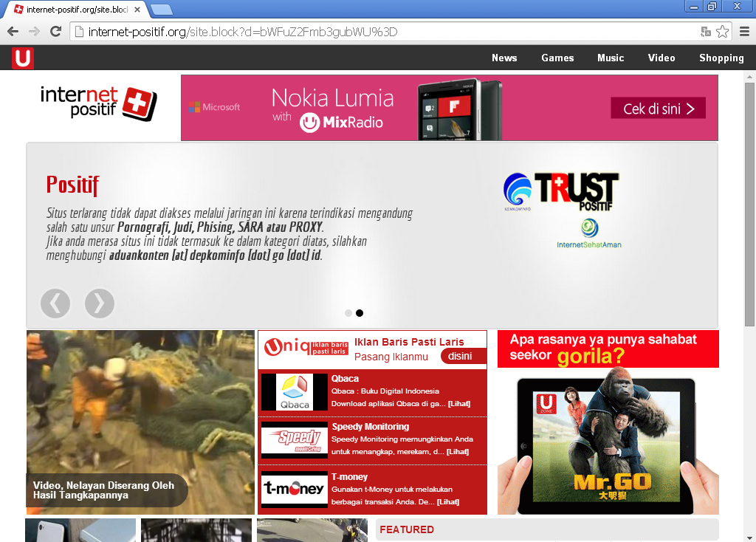Click the Qbaca app icon
The height and width of the screenshot is (542, 756).
coord(295,392)
